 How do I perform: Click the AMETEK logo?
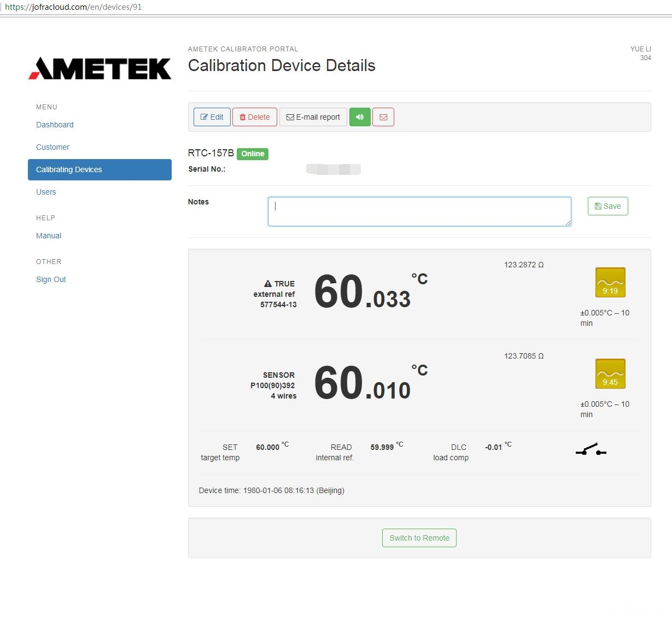pyautogui.click(x=100, y=68)
